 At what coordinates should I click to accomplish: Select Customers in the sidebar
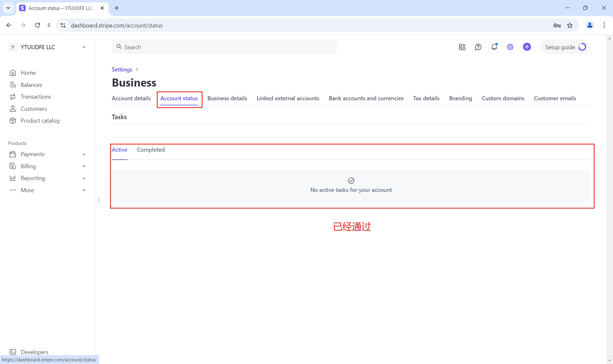point(34,109)
